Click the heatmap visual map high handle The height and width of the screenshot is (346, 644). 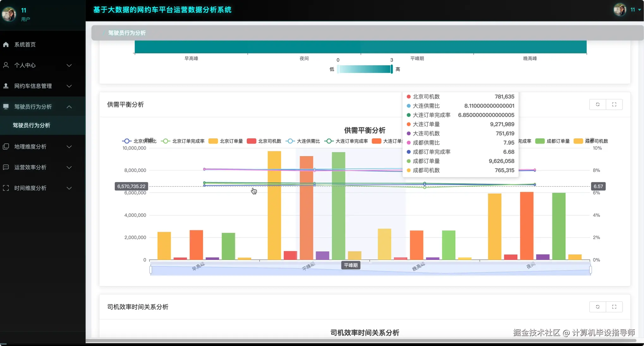click(x=392, y=69)
